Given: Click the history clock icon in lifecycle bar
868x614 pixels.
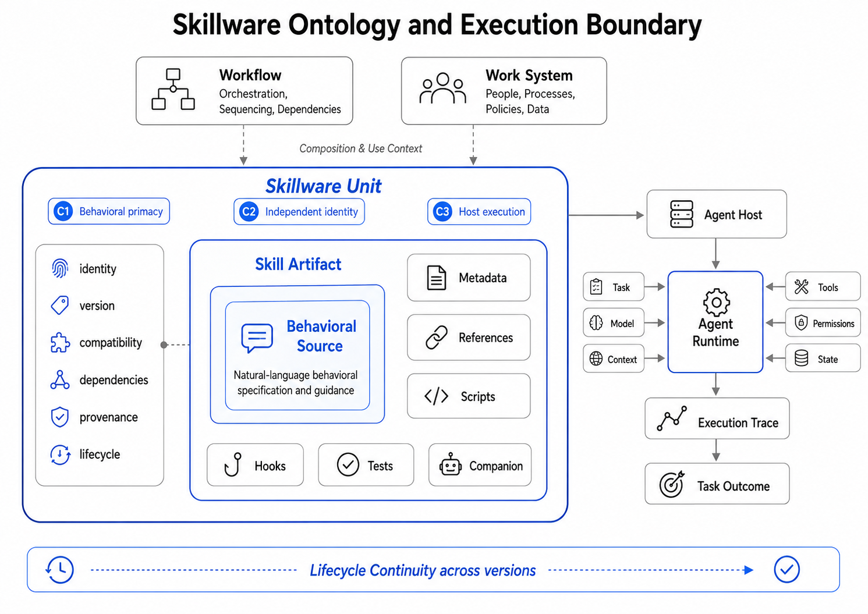Looking at the screenshot, I should click(x=60, y=570).
